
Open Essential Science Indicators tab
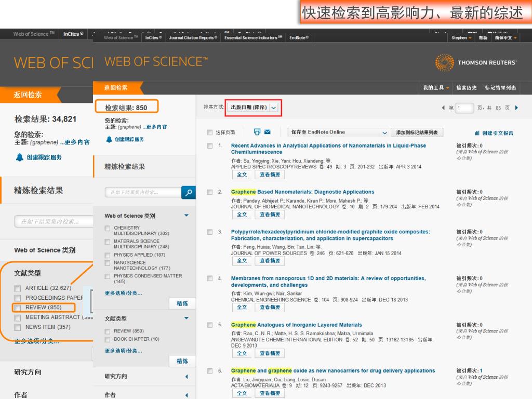(253, 37)
